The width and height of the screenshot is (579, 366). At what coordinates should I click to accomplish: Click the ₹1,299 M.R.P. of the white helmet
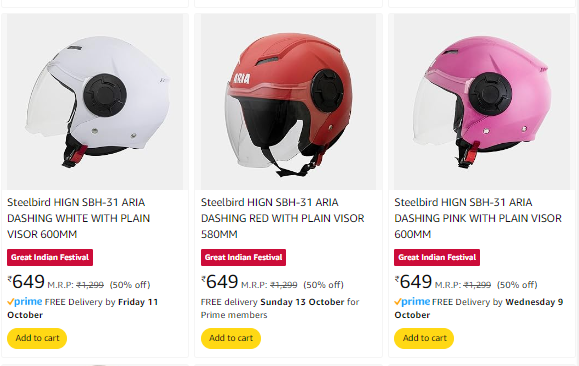(90, 285)
